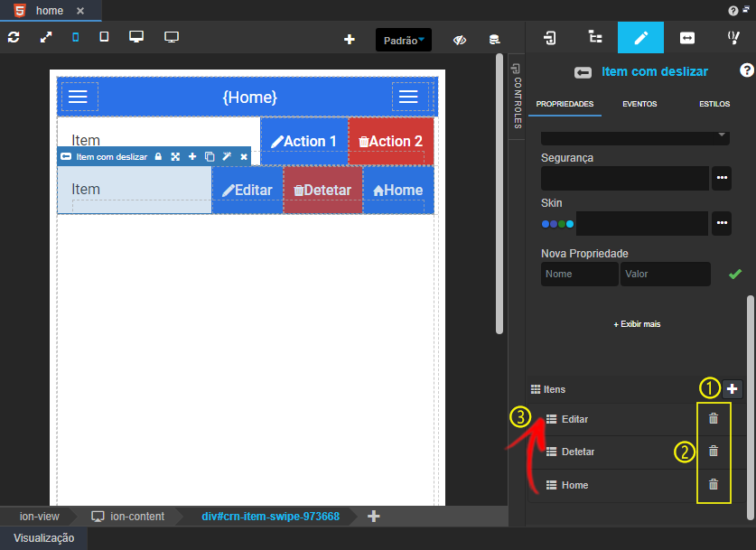Screen dimensions: 756x550
Task: Delete the Home item with its trash icon
Action: click(714, 484)
